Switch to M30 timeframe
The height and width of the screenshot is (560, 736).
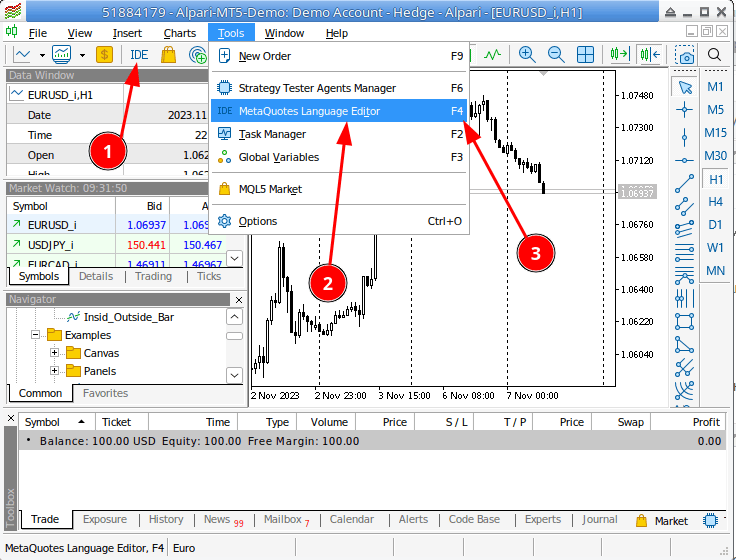click(715, 156)
